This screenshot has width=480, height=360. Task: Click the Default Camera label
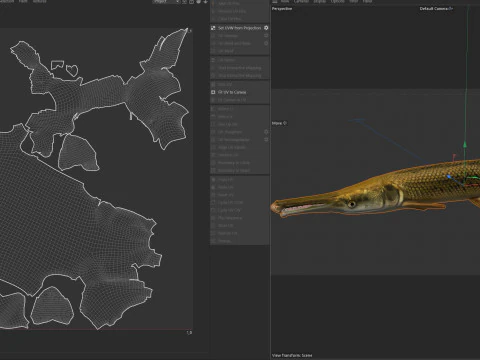point(434,9)
